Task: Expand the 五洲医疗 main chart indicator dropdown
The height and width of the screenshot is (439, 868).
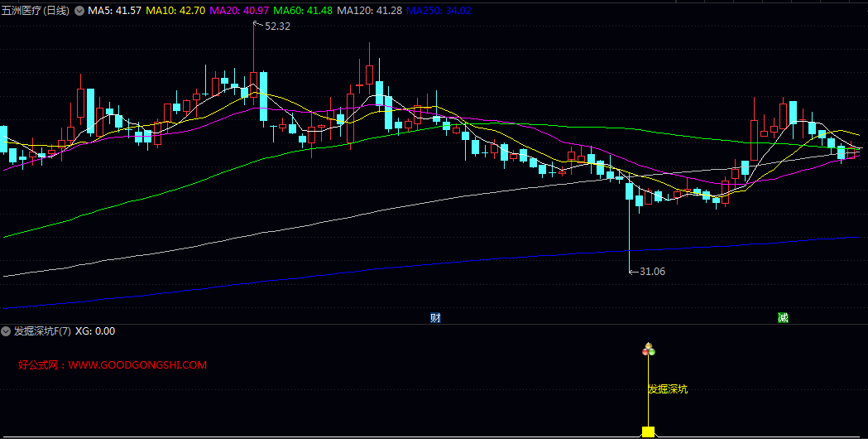Action: 79,11
